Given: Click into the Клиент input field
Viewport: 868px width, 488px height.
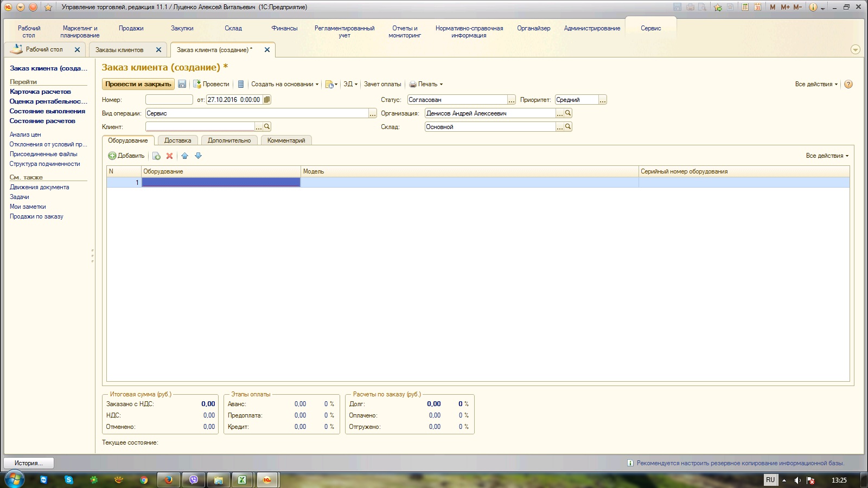Looking at the screenshot, I should [x=200, y=127].
